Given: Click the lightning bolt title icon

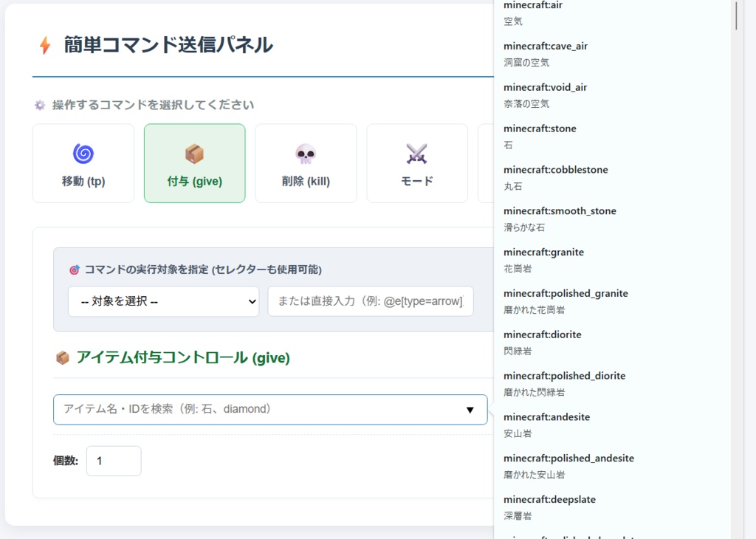Looking at the screenshot, I should pyautogui.click(x=45, y=45).
